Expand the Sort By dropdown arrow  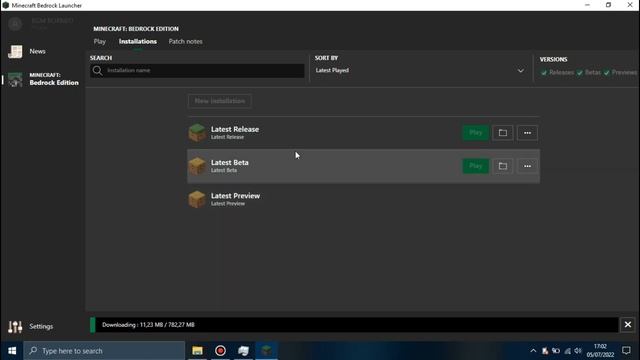pyautogui.click(x=521, y=71)
